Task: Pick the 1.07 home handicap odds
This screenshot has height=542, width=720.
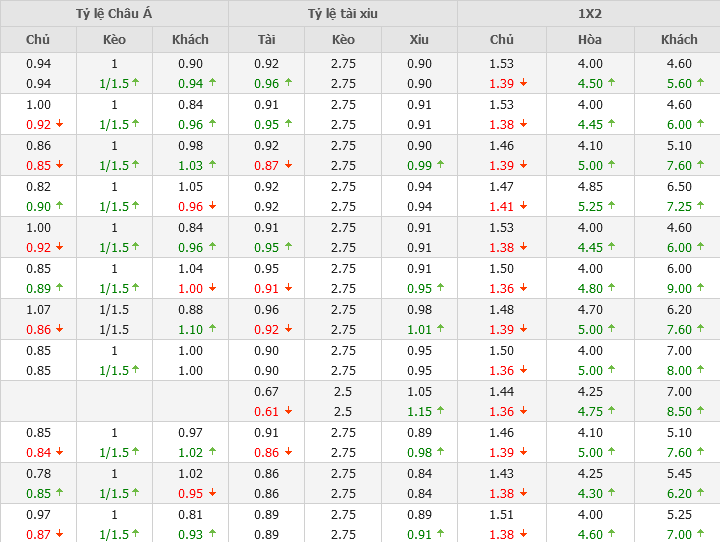Action: tap(38, 309)
